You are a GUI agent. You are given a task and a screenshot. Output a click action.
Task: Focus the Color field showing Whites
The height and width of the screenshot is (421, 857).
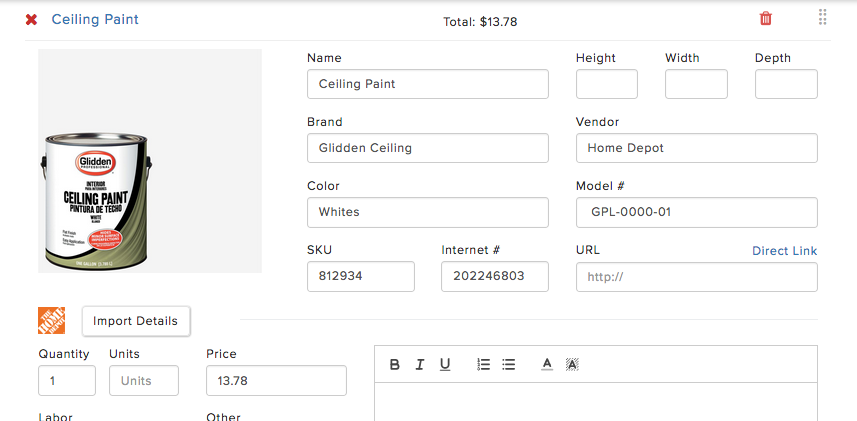pyautogui.click(x=427, y=212)
